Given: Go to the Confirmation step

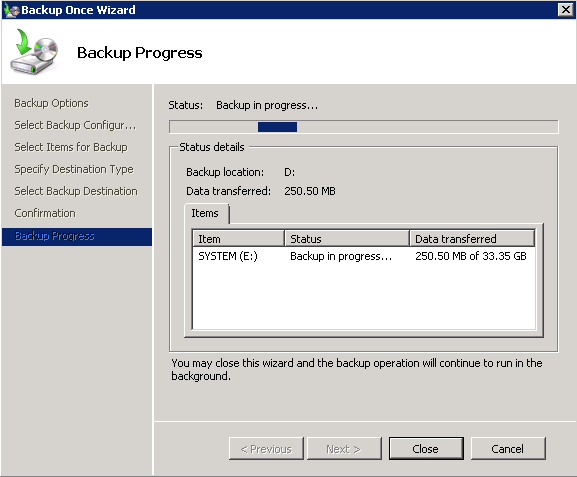Looking at the screenshot, I should (45, 213).
